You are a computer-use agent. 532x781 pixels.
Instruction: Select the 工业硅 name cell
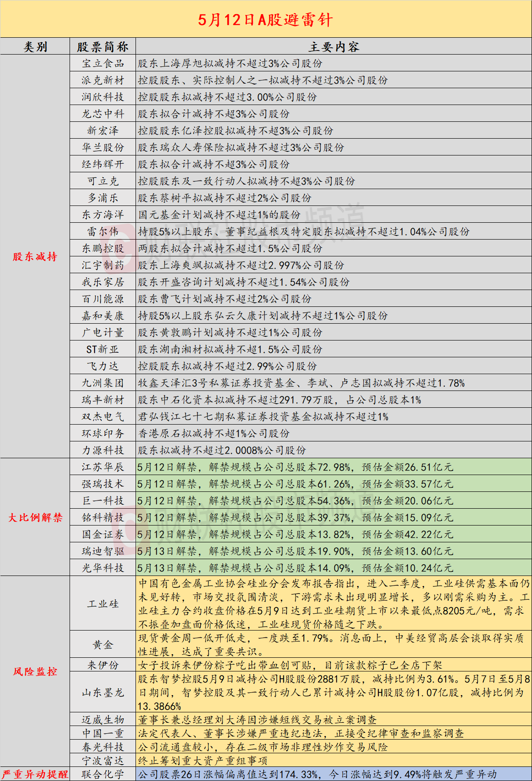point(103,604)
